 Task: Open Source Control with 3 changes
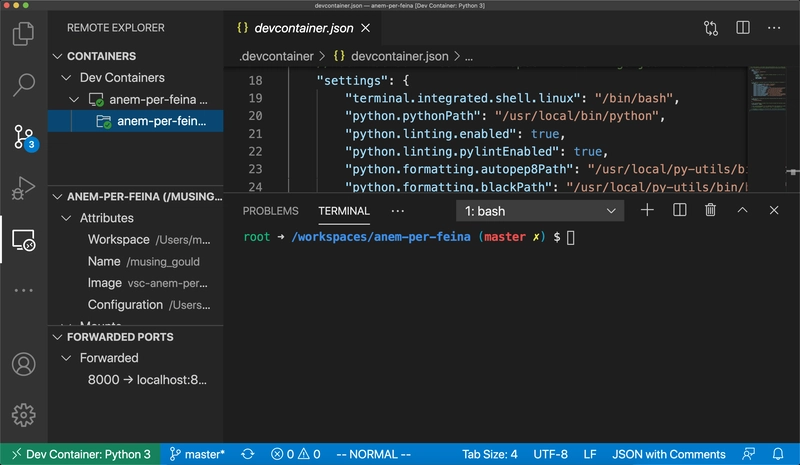click(x=24, y=138)
